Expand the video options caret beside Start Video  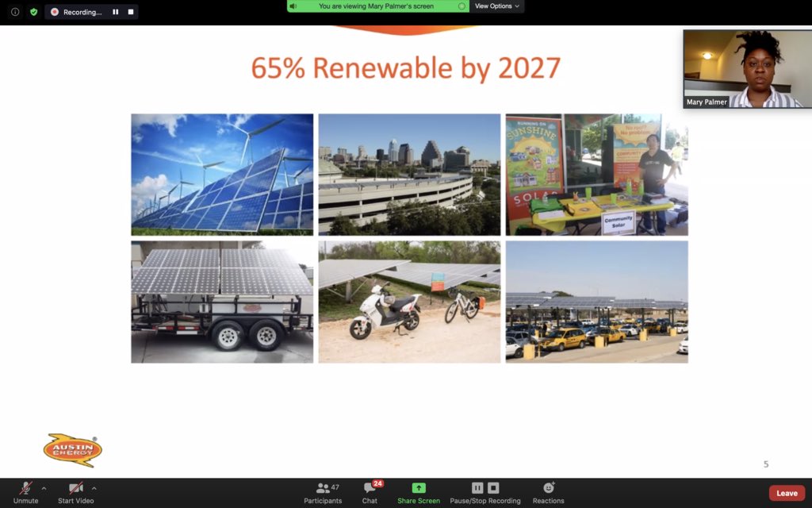tap(94, 488)
